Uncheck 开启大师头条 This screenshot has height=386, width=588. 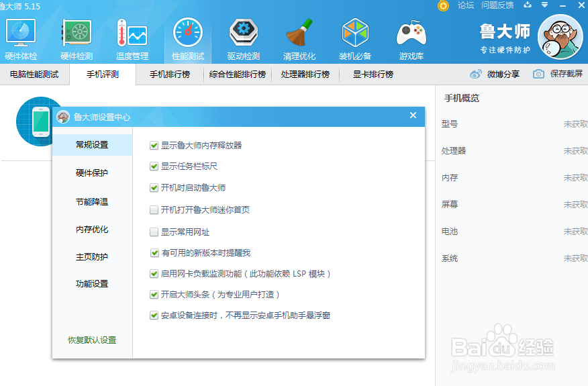(x=154, y=295)
